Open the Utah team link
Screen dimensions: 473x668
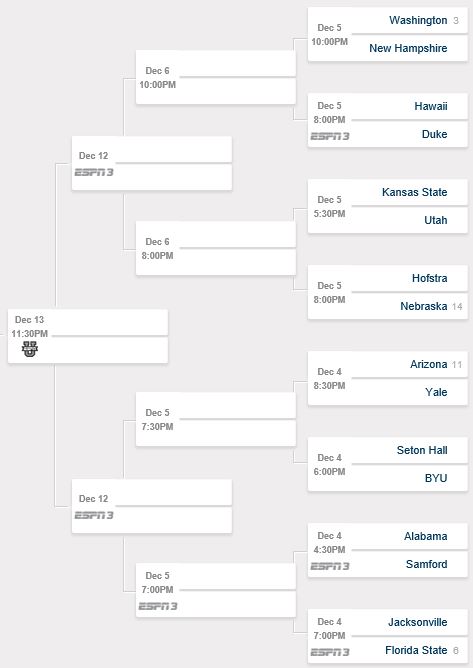click(436, 220)
